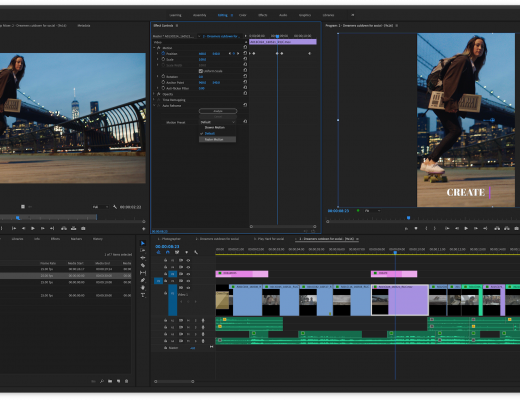Select the Pen tool
The image size is (520, 400).
(143, 280)
